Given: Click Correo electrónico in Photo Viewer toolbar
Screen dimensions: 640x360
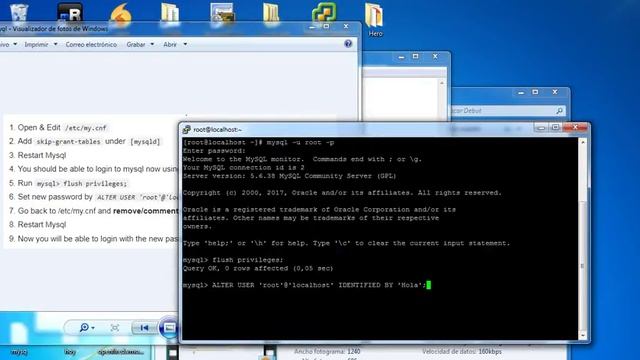Looking at the screenshot, I should tap(91, 44).
